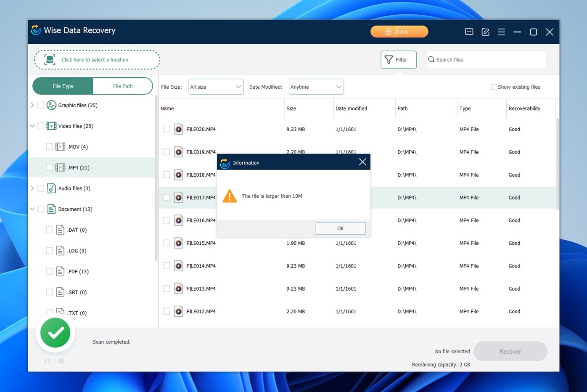The image size is (587, 392).
Task: Click the edit note icon in title bar
Action: [485, 32]
